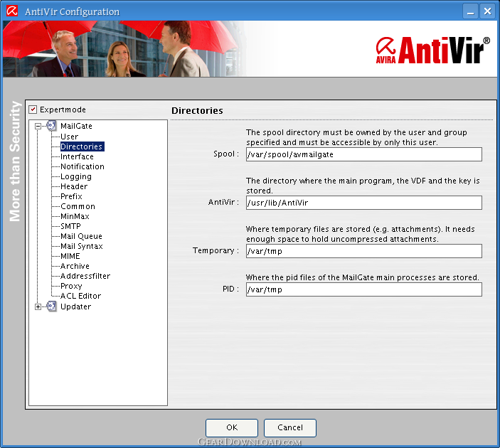
Task: Select Prefix in the tree
Action: pos(71,196)
